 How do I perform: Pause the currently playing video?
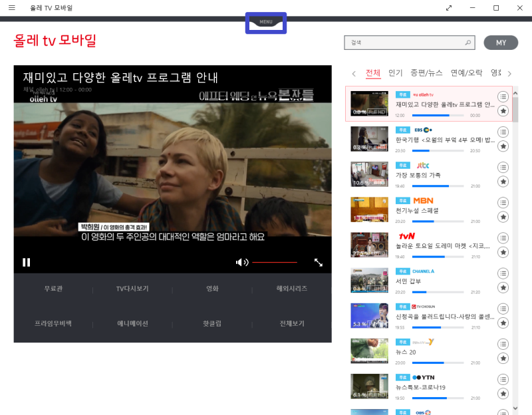click(x=26, y=262)
